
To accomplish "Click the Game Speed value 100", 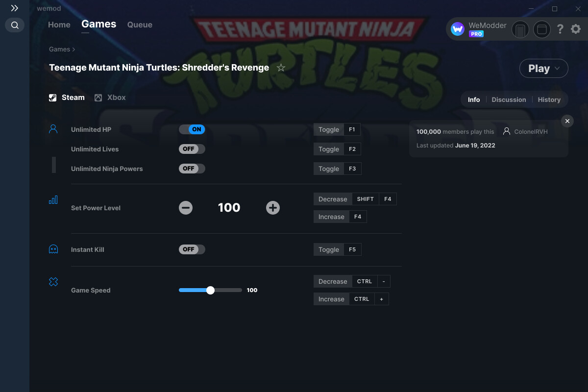I will click(252, 290).
